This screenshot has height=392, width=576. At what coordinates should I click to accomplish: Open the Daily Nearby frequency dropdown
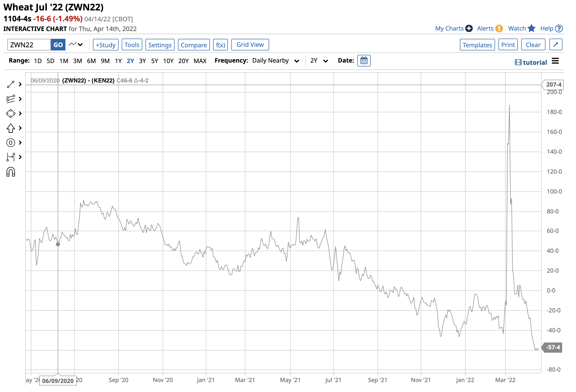point(276,61)
